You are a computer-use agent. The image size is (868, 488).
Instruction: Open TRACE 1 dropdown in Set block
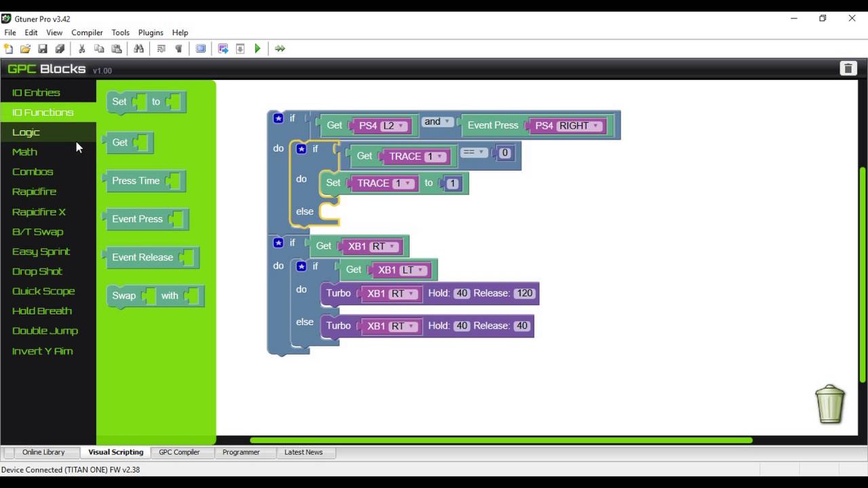coord(403,184)
